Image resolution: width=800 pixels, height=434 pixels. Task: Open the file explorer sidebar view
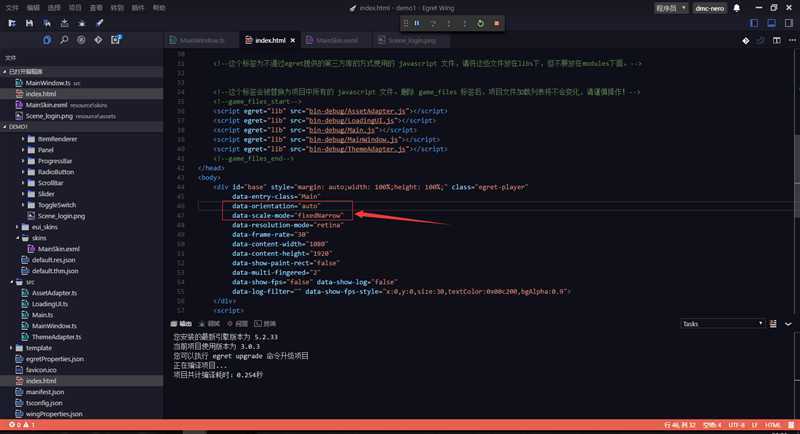(47, 40)
